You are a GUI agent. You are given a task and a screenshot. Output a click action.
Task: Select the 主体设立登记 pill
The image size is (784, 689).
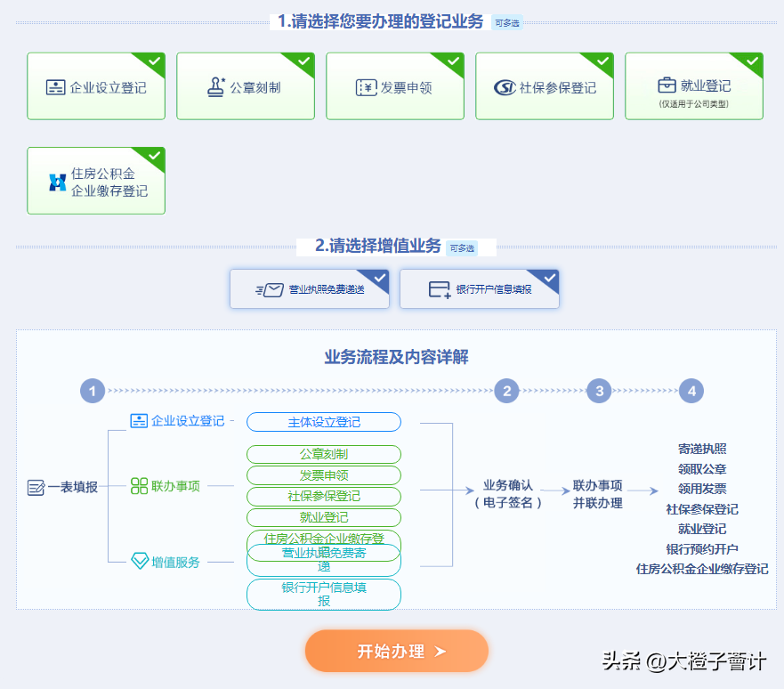[x=324, y=422]
